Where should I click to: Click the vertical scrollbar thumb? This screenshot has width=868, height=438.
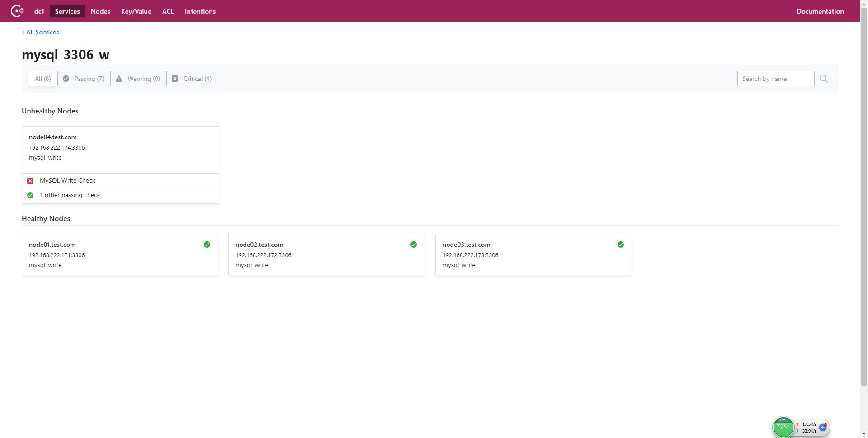click(864, 197)
